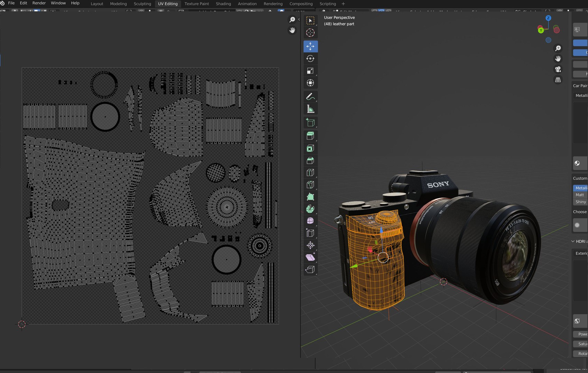The width and height of the screenshot is (588, 373).
Task: Select the Annotate pencil tool
Action: [x=310, y=97]
